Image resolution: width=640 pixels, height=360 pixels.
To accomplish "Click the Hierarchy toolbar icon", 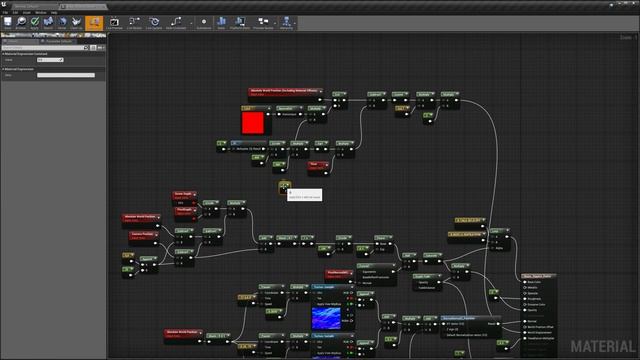I will (286, 23).
